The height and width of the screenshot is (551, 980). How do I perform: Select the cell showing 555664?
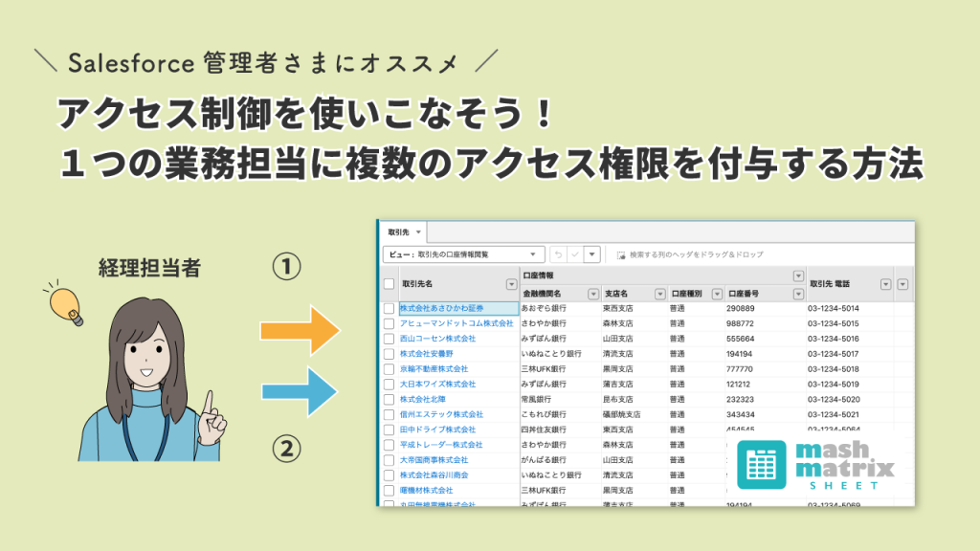tap(740, 339)
